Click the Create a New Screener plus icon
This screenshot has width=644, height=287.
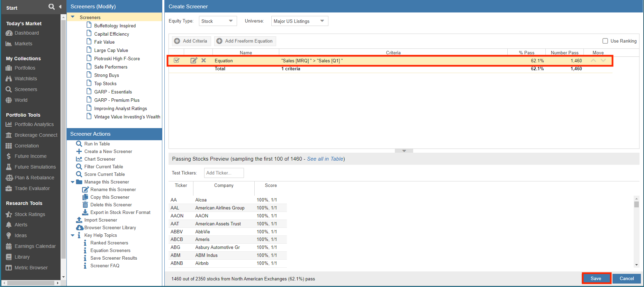click(79, 151)
